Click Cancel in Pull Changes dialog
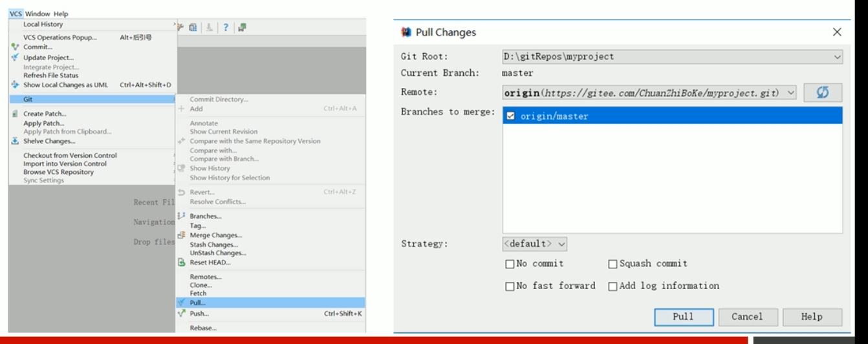 pos(746,317)
